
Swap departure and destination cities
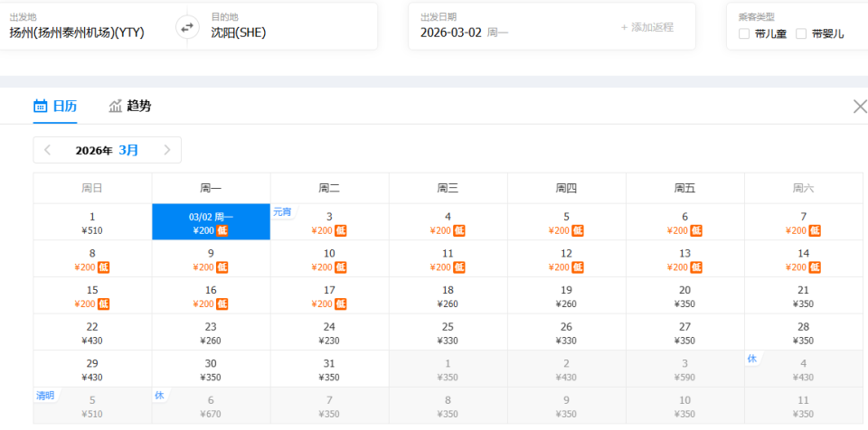pyautogui.click(x=187, y=27)
